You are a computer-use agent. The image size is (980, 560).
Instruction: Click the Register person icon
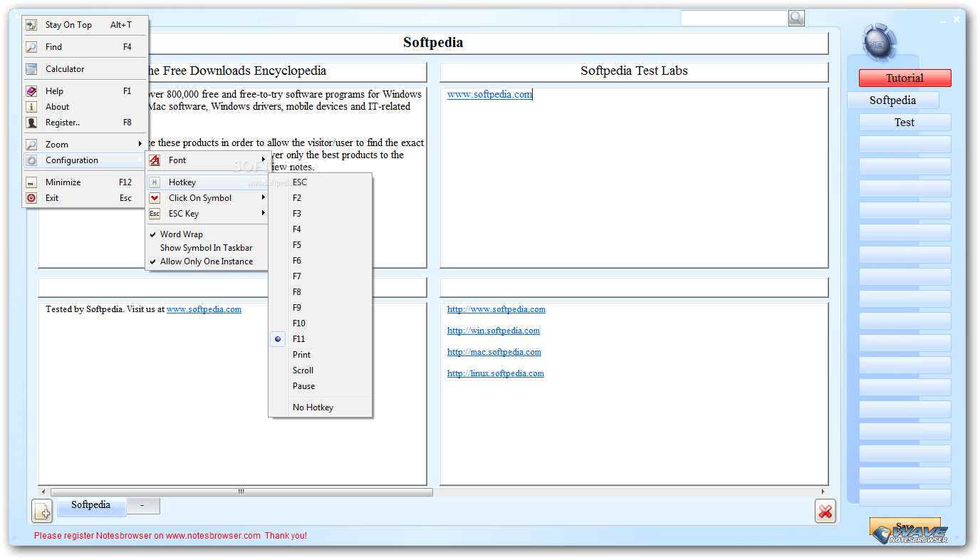click(x=31, y=123)
